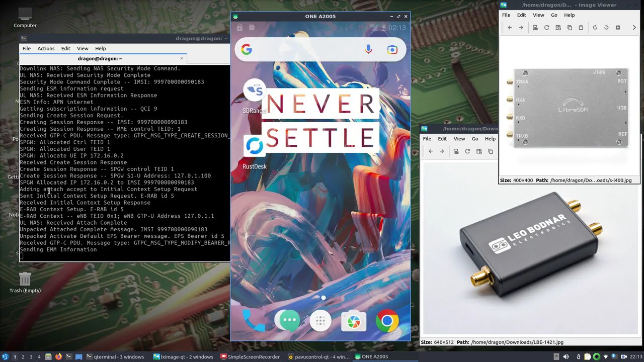Click Next arrow in LBE-1421 viewer toolbar
The image size is (644, 362).
[x=442, y=151]
